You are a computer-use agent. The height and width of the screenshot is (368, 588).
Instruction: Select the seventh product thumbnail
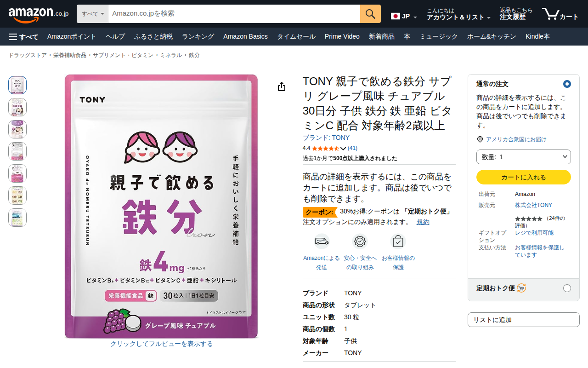(17, 218)
